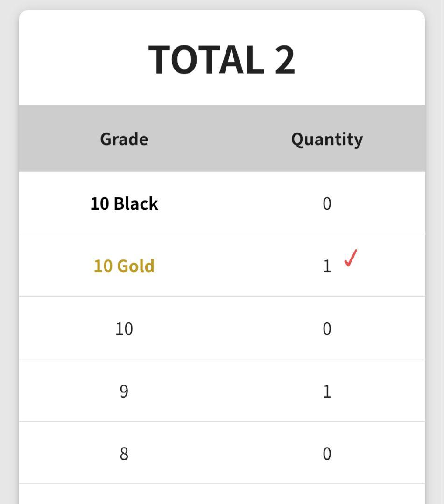
Task: Sort by the Quantity column header
Action: [x=327, y=139]
